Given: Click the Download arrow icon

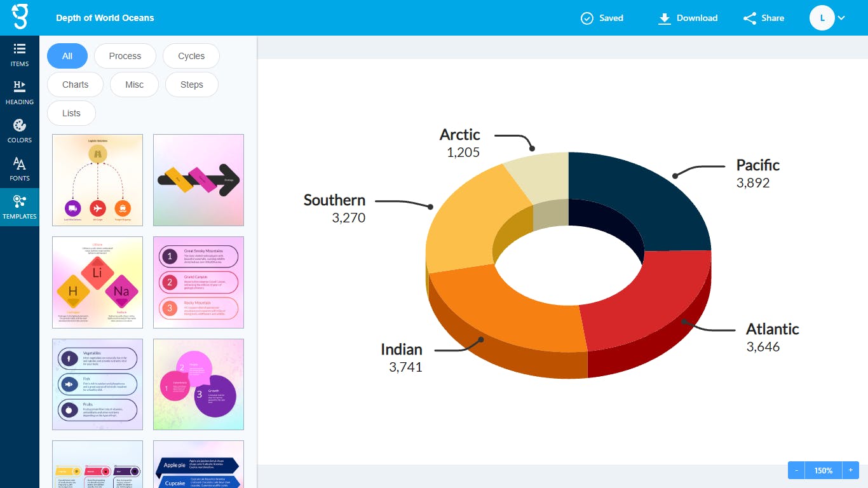Looking at the screenshot, I should (665, 18).
